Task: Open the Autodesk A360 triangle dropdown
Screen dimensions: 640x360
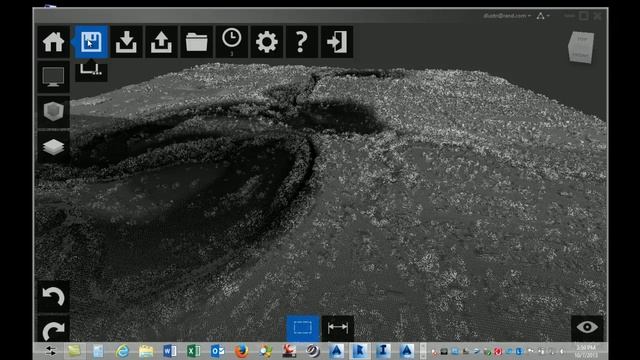Action: [x=542, y=16]
